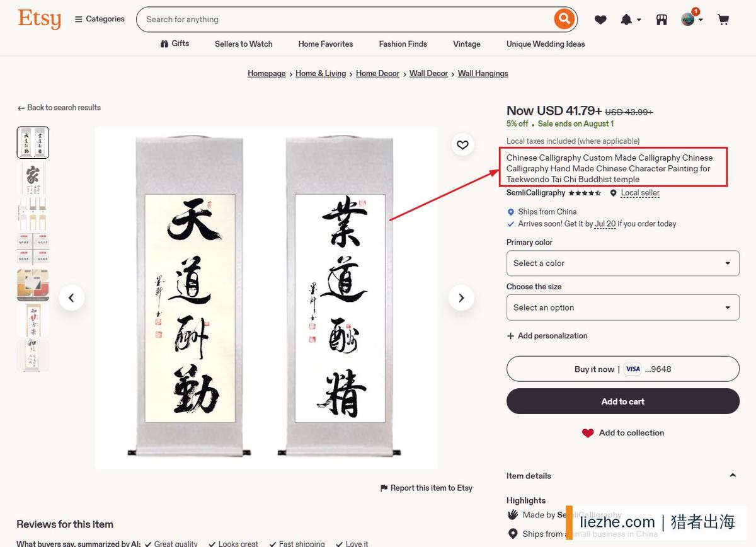Open Wall Decor breadcrumb

(x=428, y=74)
